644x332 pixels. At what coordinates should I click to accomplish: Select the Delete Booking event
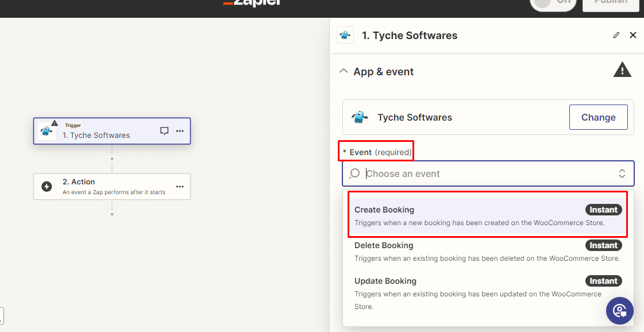click(x=488, y=252)
